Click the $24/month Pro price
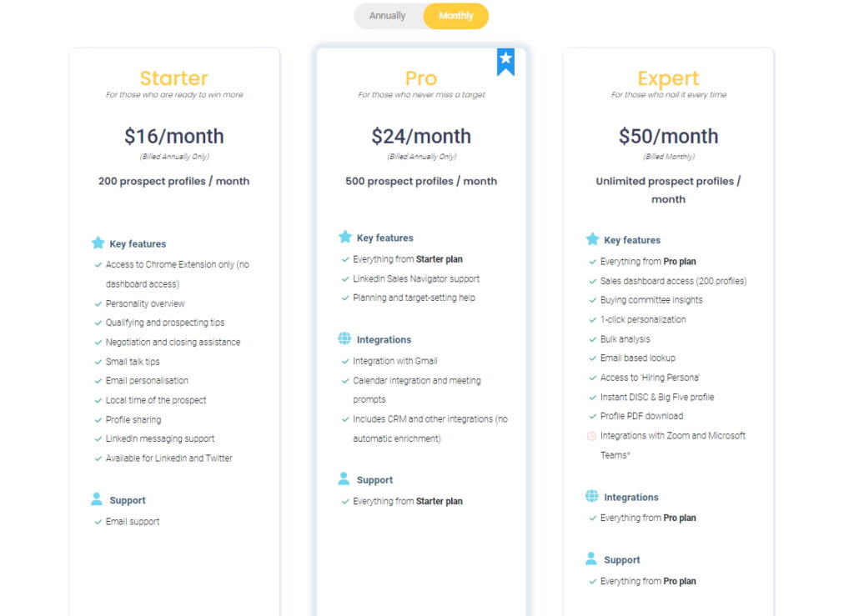The image size is (854, 616). click(x=421, y=136)
